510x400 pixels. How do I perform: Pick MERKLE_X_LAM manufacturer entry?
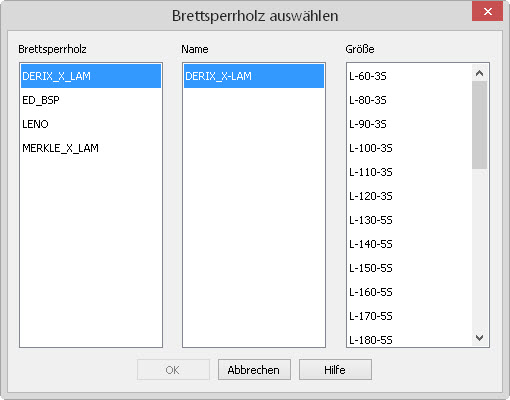click(x=91, y=148)
